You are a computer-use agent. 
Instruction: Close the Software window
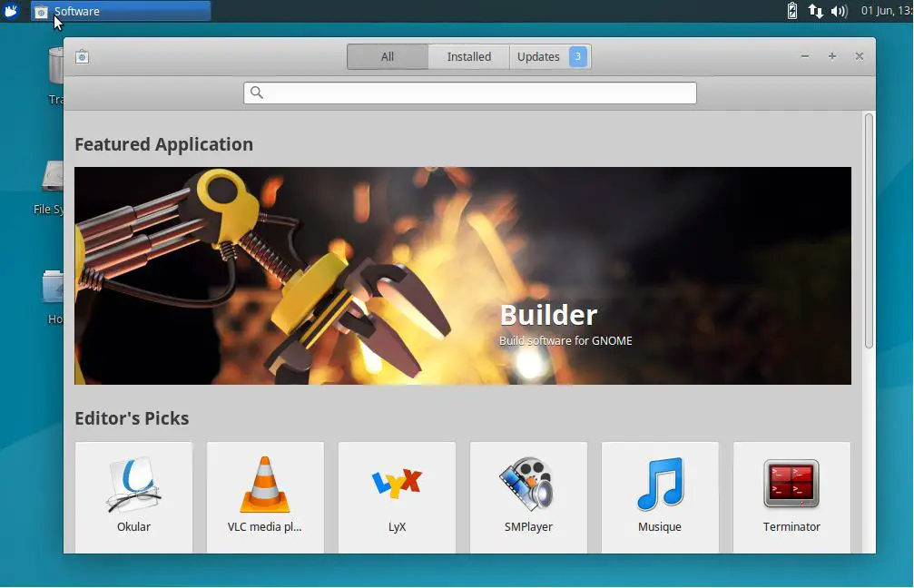click(x=860, y=56)
